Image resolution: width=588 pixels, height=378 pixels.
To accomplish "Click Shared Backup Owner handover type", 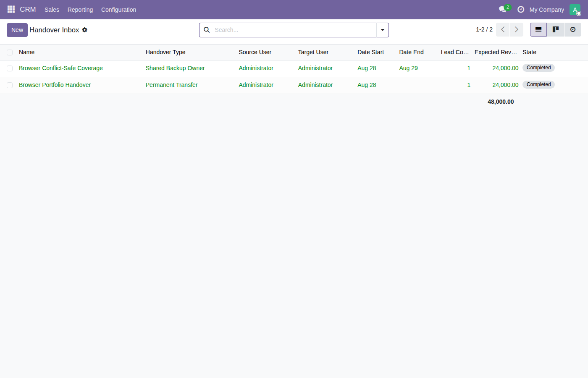I will 175,68.
